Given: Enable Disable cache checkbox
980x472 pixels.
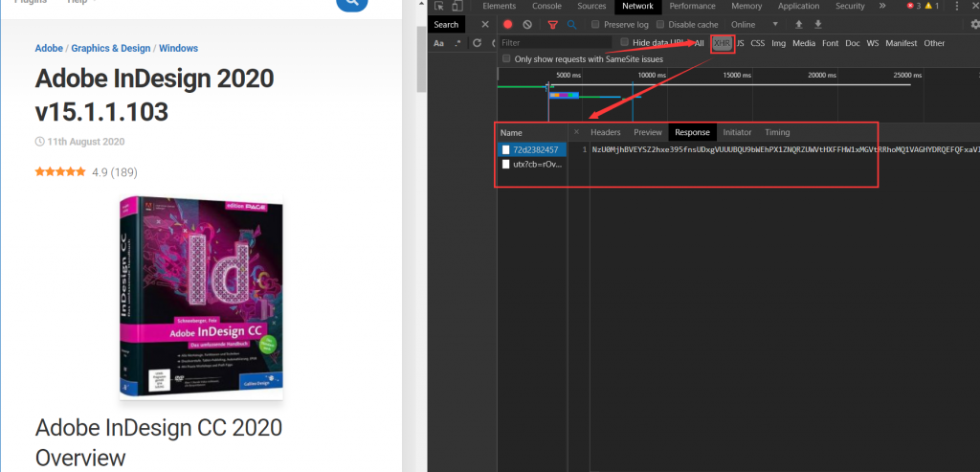Looking at the screenshot, I should click(x=660, y=24).
